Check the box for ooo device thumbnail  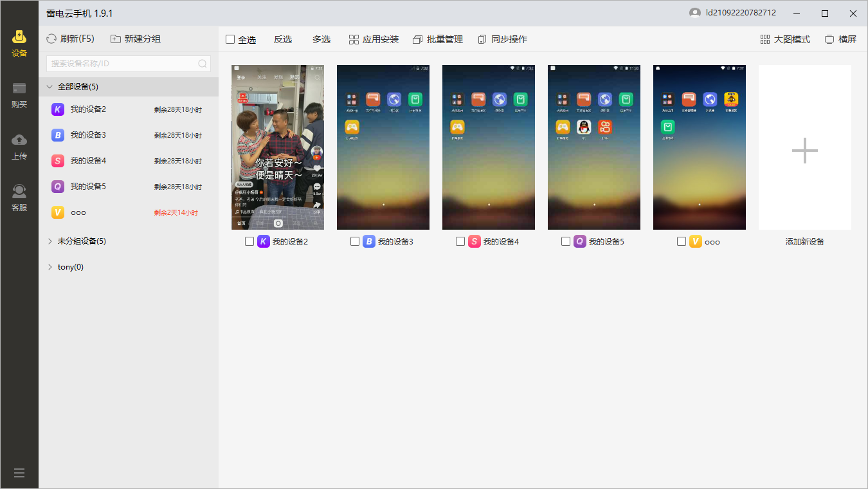point(682,241)
